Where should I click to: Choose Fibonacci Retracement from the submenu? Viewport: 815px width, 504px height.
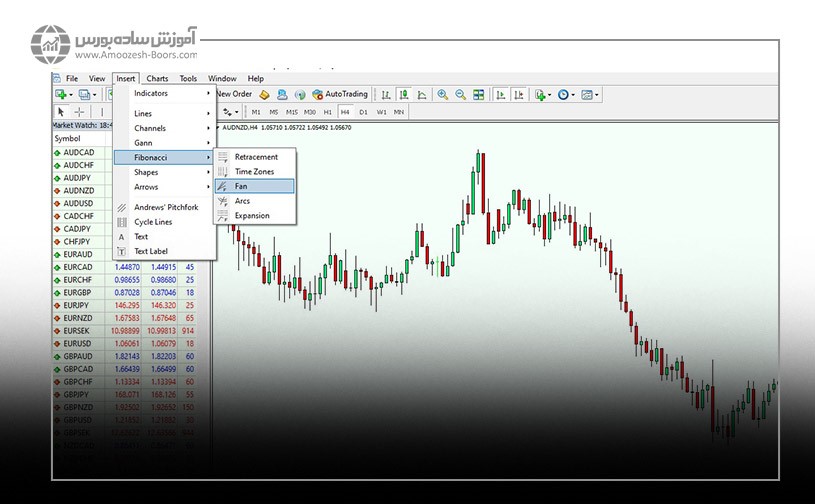click(x=255, y=157)
